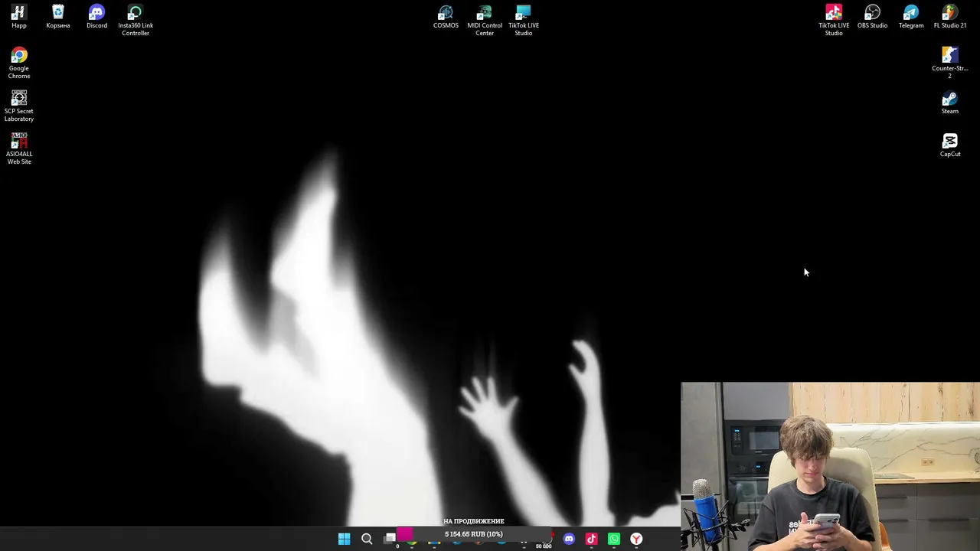Image resolution: width=980 pixels, height=551 pixels.
Task: Open the Windows Start menu
Action: (x=344, y=539)
